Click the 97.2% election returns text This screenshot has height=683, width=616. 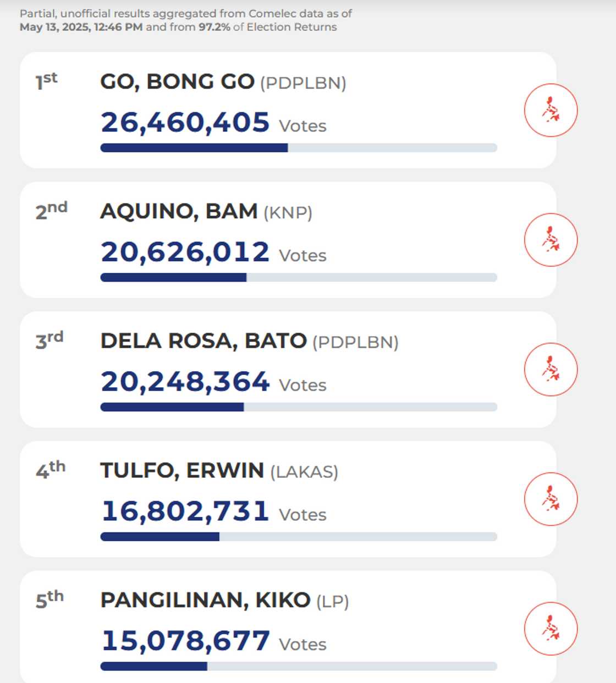coord(214,27)
